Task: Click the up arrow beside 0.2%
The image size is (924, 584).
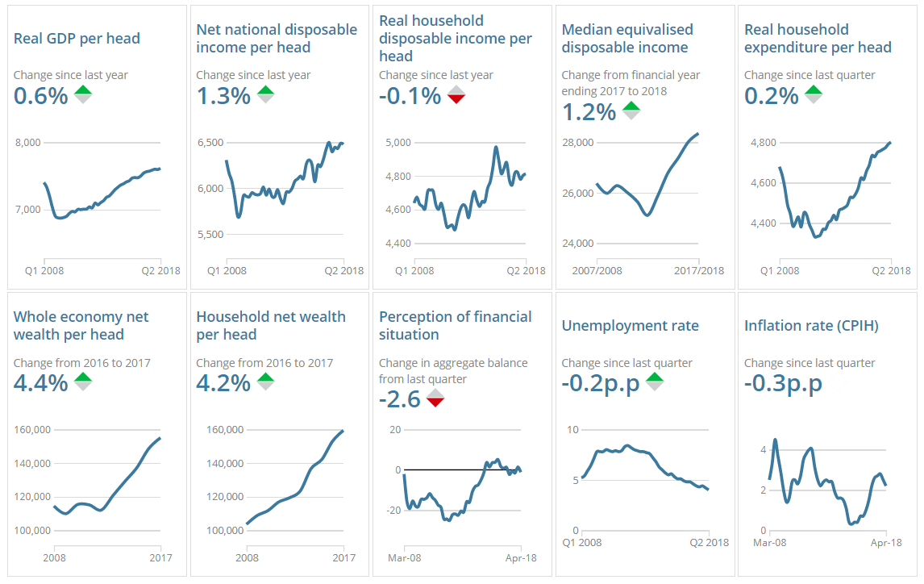Action: (x=813, y=90)
